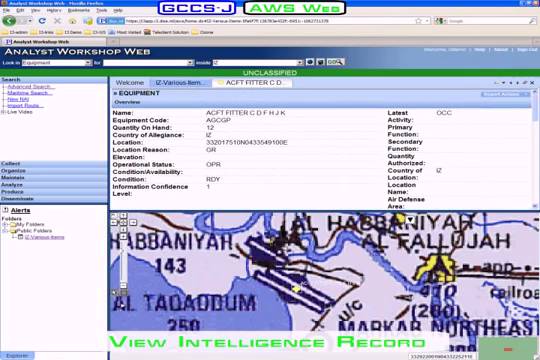Viewport: 540px width, 360px height.
Task: Select the ACFT FITTER C D tab
Action: (252, 83)
